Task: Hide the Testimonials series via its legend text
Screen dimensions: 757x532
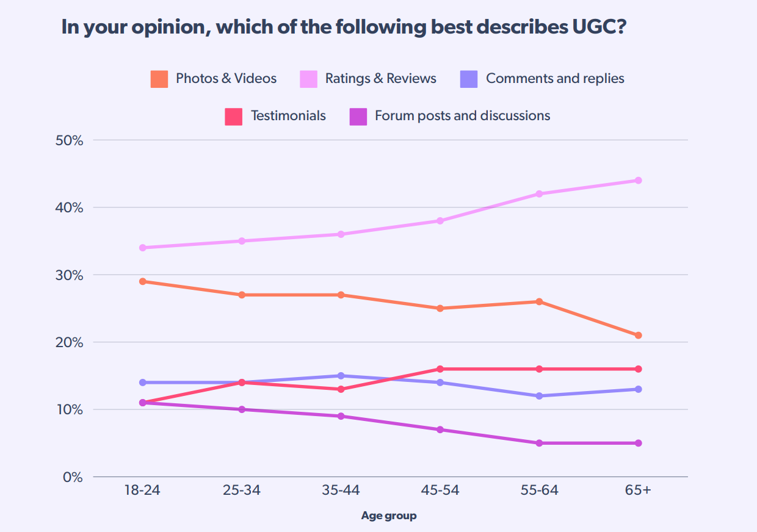Action: point(288,116)
